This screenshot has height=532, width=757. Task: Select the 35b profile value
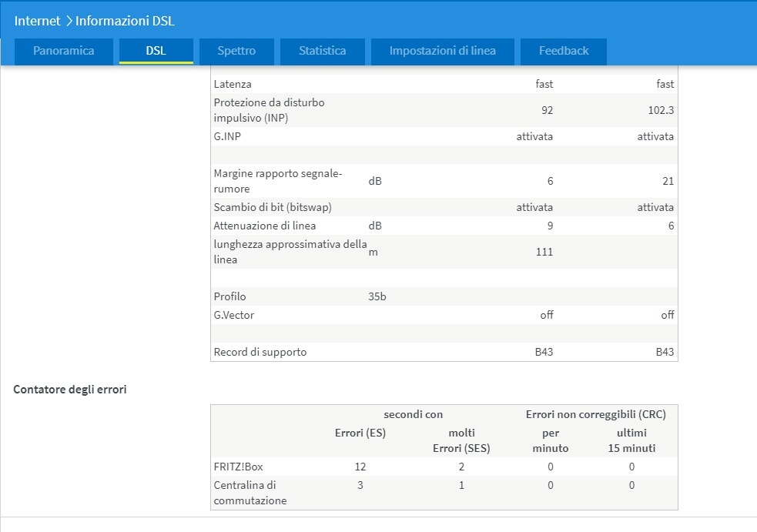(377, 296)
